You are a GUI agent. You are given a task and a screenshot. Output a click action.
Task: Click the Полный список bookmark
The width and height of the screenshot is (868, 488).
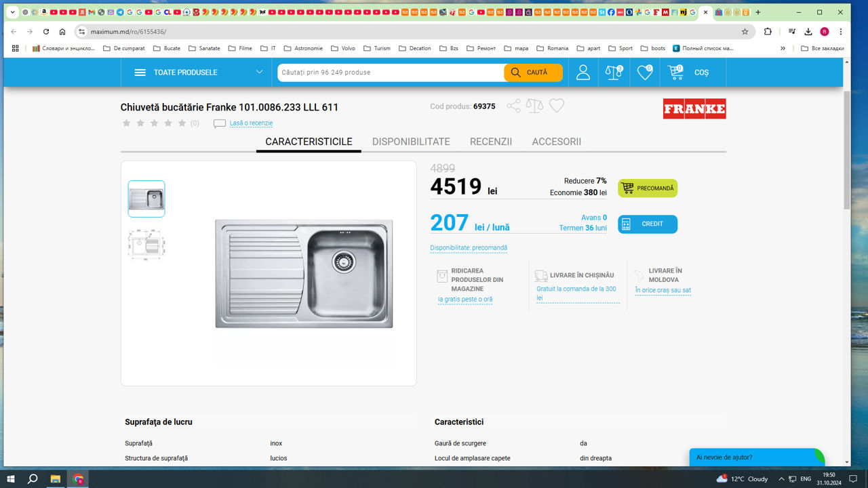(703, 49)
